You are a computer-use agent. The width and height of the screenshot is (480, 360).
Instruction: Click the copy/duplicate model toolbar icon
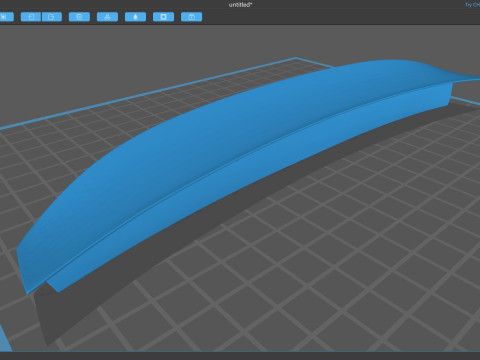pyautogui.click(x=79, y=17)
